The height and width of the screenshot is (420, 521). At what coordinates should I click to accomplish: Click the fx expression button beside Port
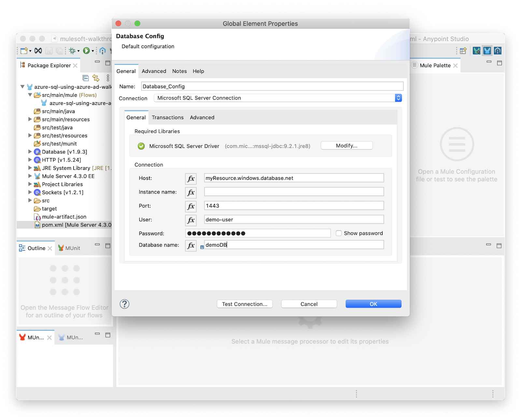pos(191,206)
